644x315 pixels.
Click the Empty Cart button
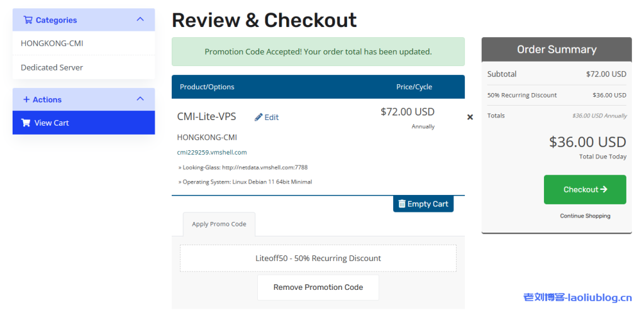pos(423,204)
